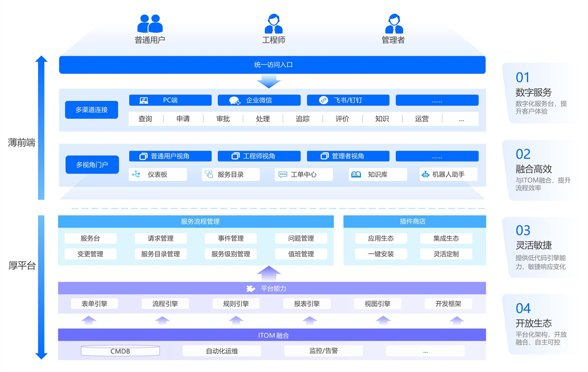Select the 服务目录管理 box
This screenshot has width=588, height=372.
click(161, 254)
